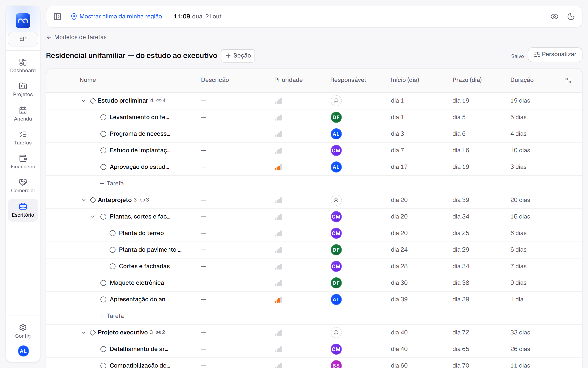Check the circle for Detalhamento de ar…
Image resolution: width=588 pixels, height=368 pixels.
tap(103, 349)
